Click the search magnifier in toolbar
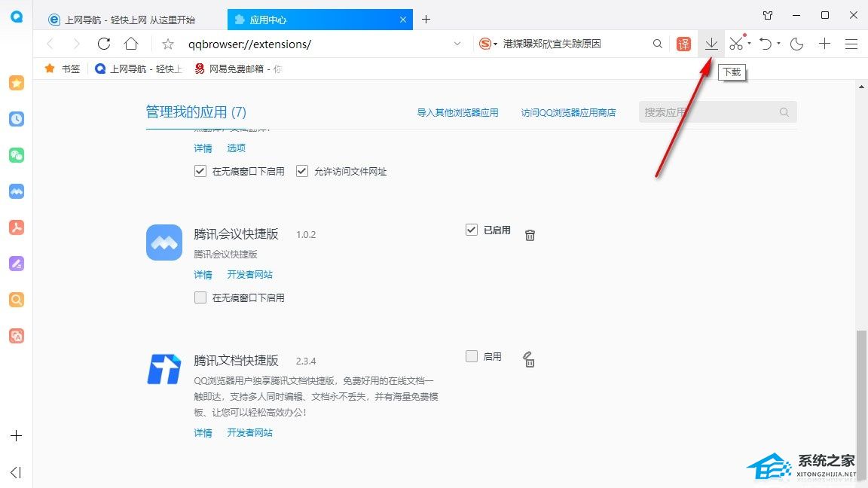868x488 pixels. pyautogui.click(x=657, y=44)
